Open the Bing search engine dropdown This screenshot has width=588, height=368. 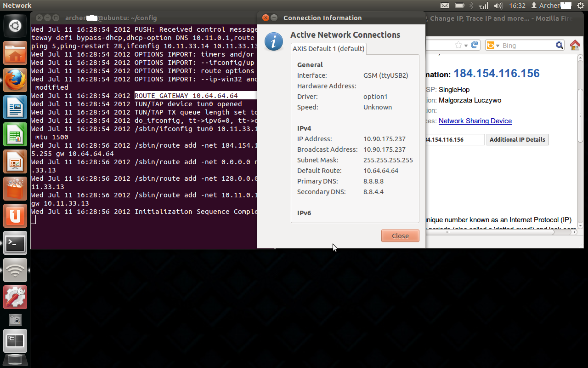tap(499, 45)
